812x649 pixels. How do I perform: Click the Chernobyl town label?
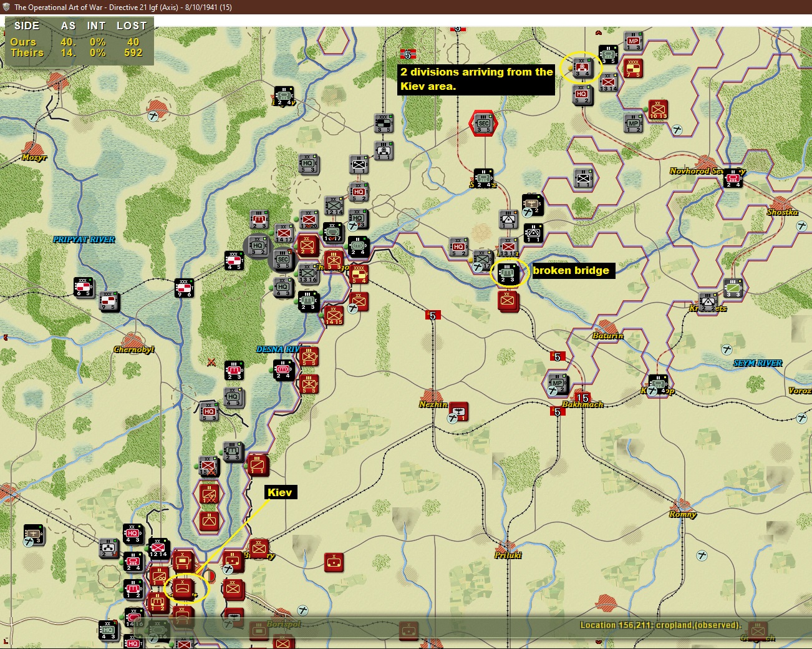coord(134,349)
